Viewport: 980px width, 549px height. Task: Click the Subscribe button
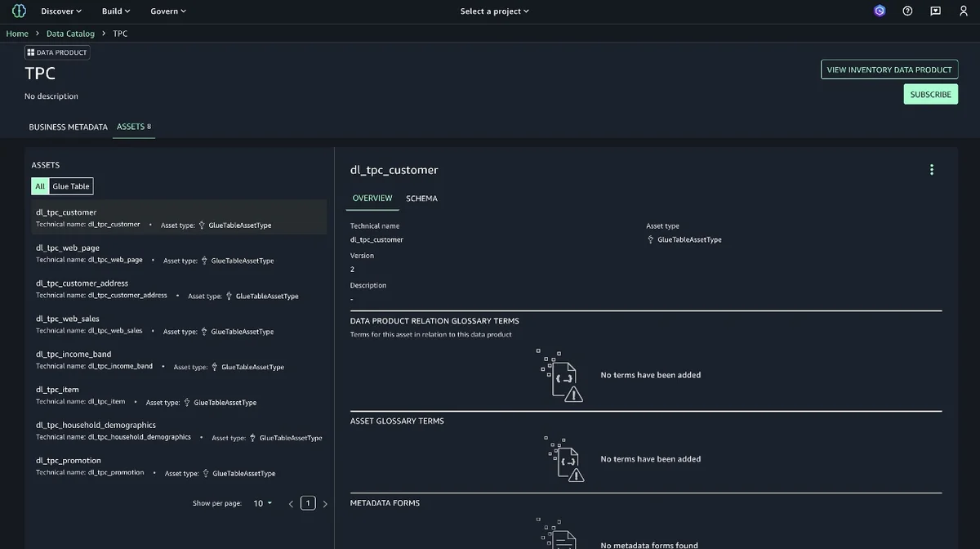click(931, 95)
